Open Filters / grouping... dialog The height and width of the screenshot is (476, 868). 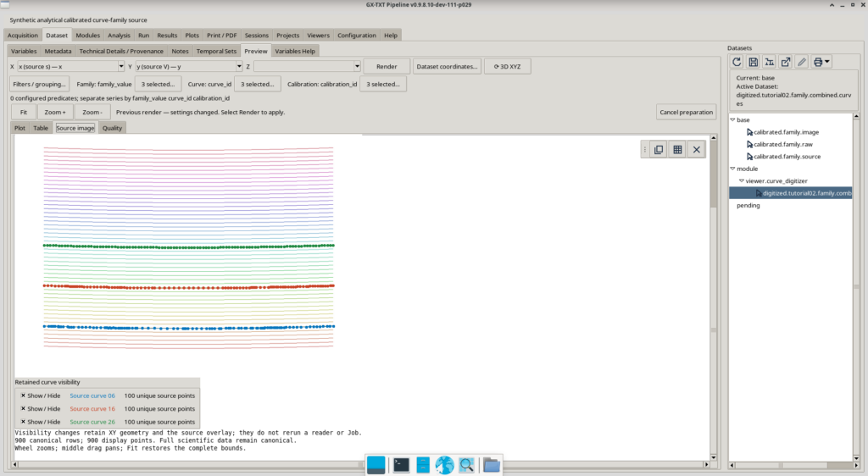click(39, 84)
